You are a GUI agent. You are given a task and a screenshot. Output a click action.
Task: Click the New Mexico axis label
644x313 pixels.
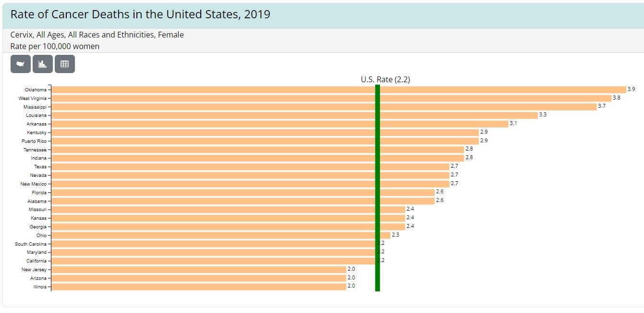(33, 184)
